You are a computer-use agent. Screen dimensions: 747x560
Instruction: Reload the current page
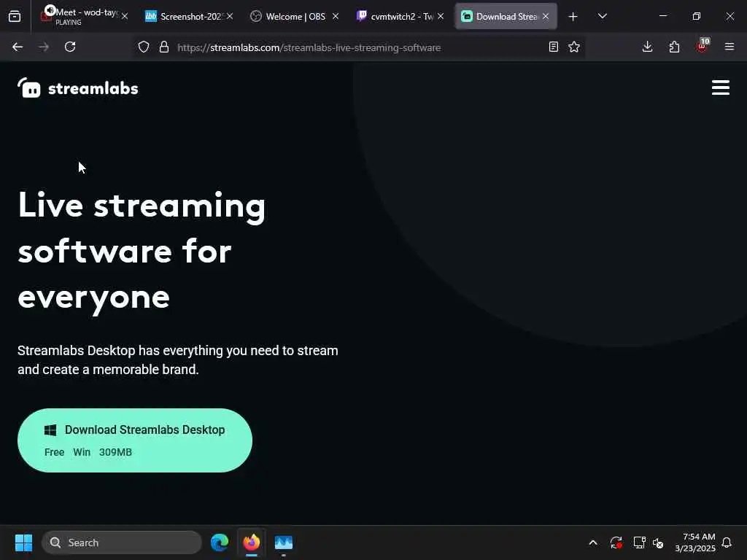pyautogui.click(x=70, y=47)
